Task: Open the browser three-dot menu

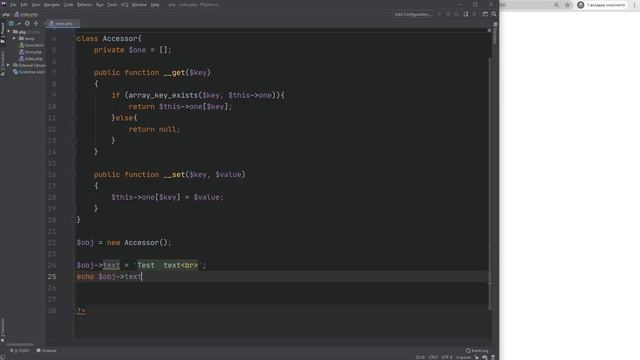Action: 634,5
